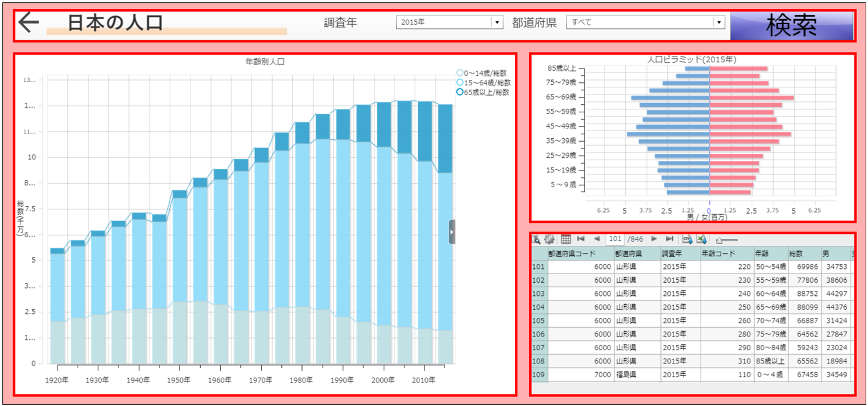The width and height of the screenshot is (868, 406).
Task: Click the 検索 search button
Action: point(791,26)
